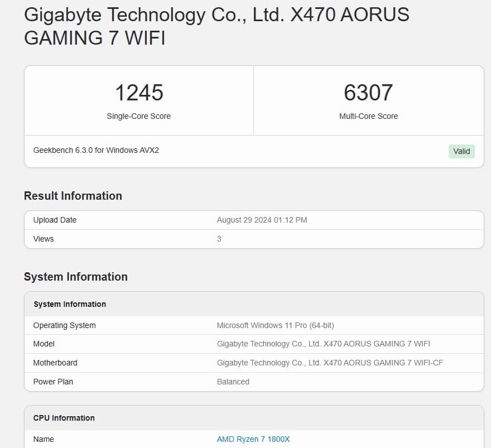
Task: Click the Geekbench 6.3.0 for Windows AVX2 text
Action: pyautogui.click(x=96, y=150)
